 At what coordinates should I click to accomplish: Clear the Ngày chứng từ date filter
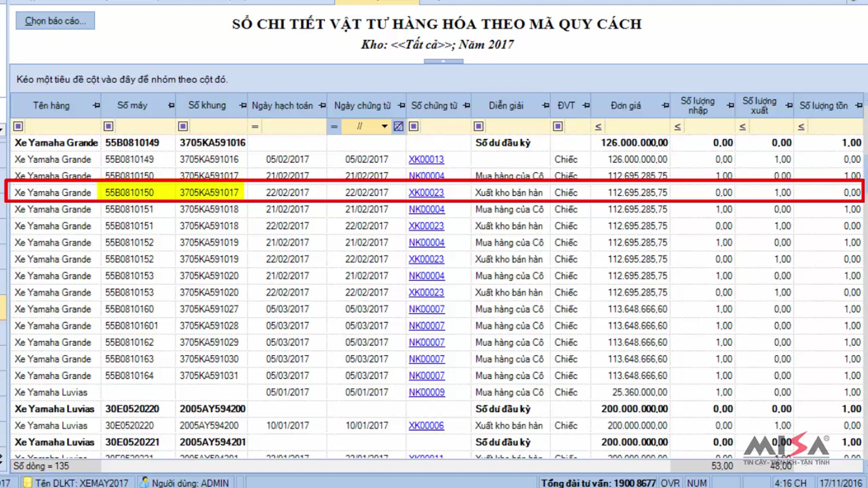(x=399, y=126)
